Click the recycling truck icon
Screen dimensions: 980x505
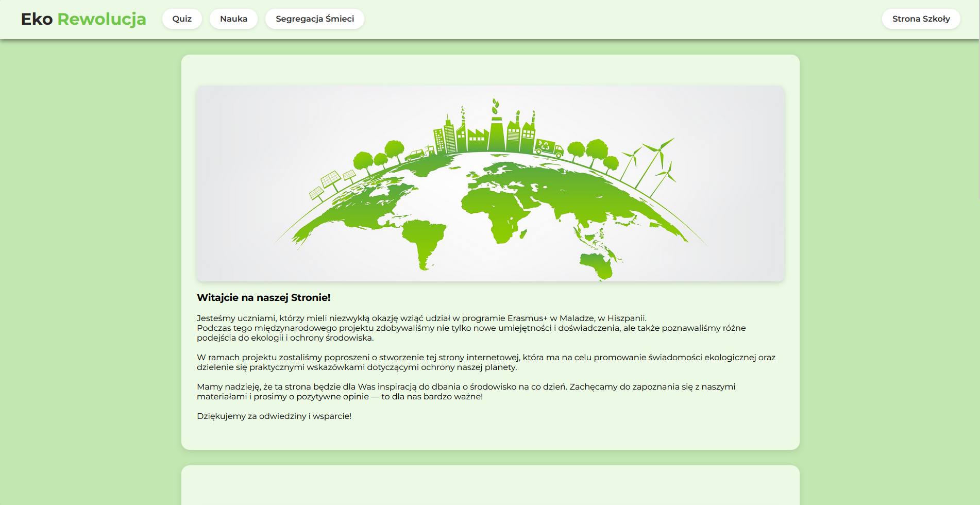[x=548, y=147]
